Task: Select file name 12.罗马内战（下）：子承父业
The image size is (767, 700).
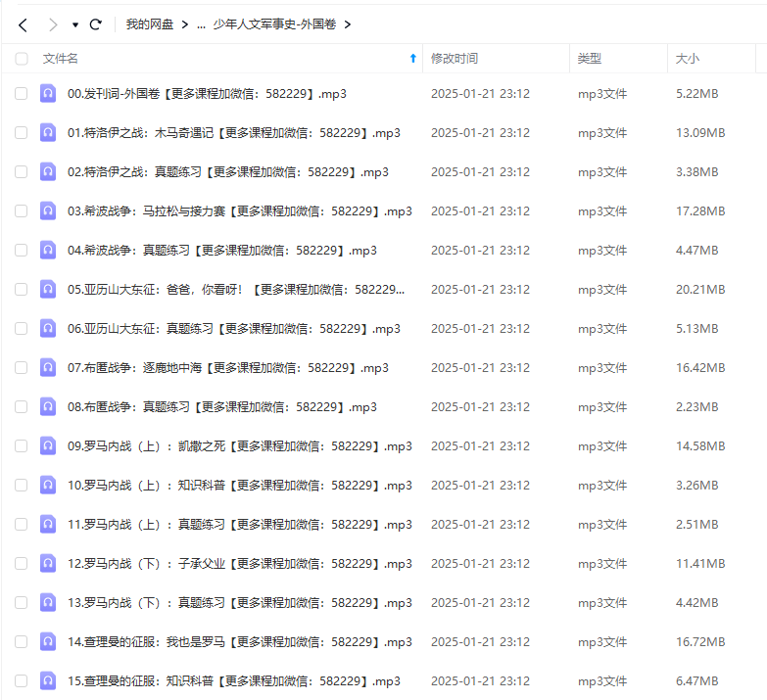Action: (240, 563)
